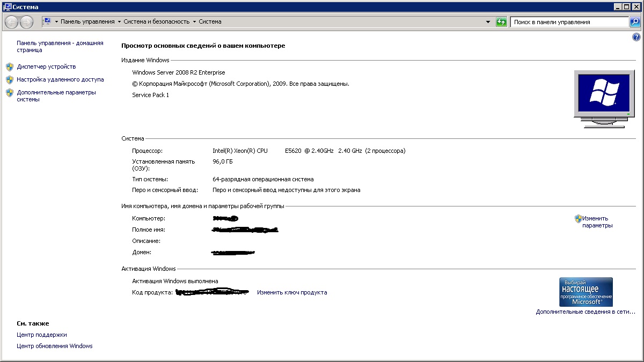Click the Установленная память (ОЗУ) label
This screenshot has width=644, height=362.
pyautogui.click(x=164, y=165)
